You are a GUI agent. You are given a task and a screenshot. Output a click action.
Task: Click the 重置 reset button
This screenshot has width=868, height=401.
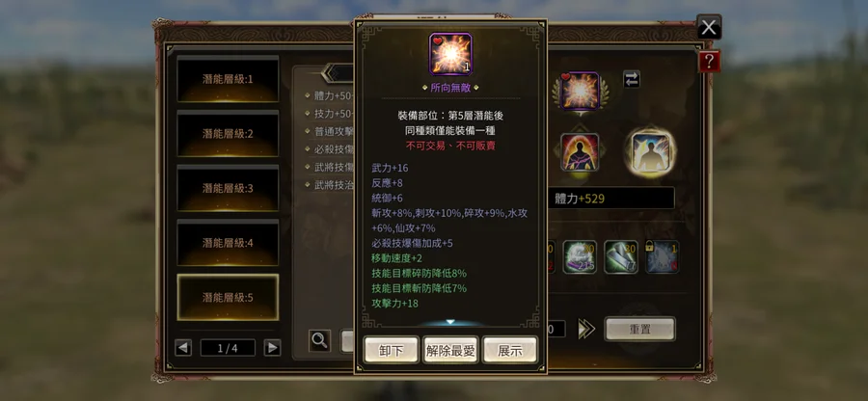point(640,329)
